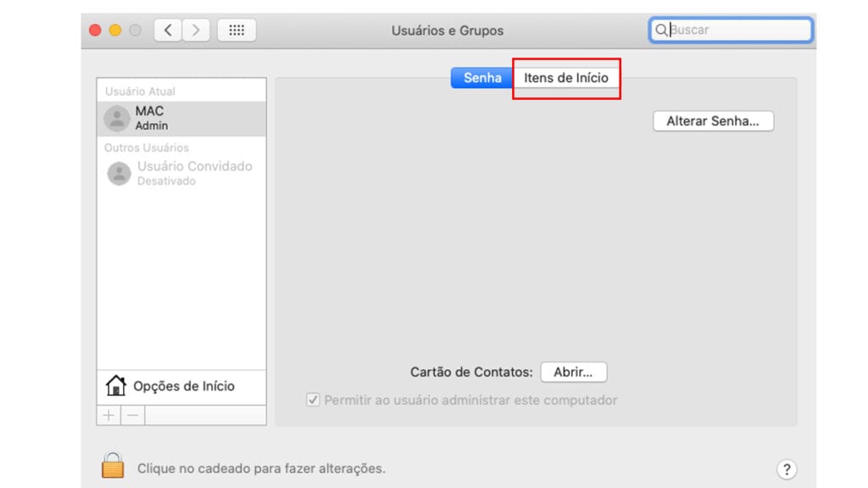This screenshot has width=868, height=488.
Task: Click the Usuário Atual header text
Action: [x=140, y=91]
